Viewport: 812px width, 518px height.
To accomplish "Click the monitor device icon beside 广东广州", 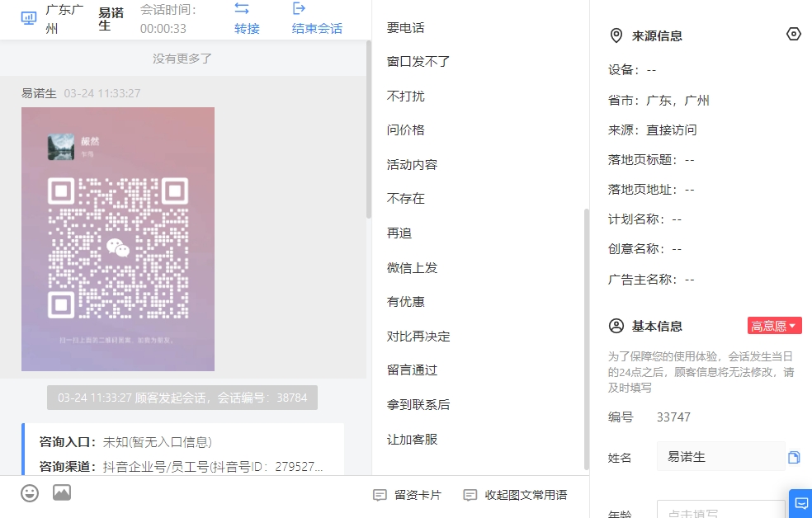I will 29,19.
